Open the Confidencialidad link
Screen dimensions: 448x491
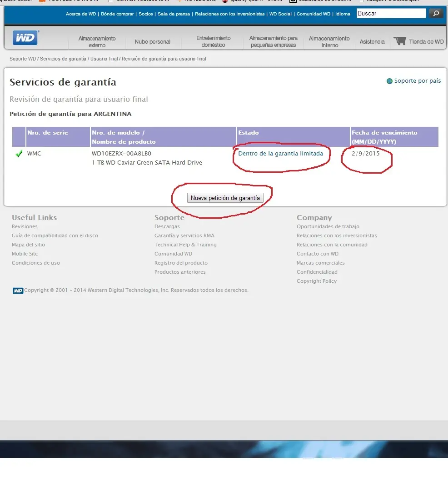click(317, 272)
